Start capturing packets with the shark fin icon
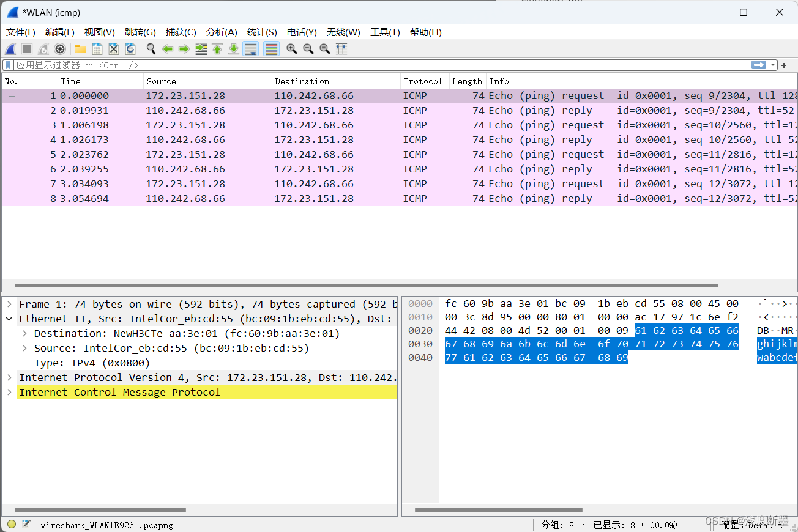The image size is (798, 532). [10, 49]
